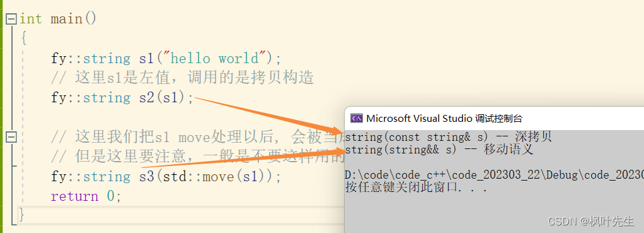Click the comment 这里s1是左值，调用的是拷贝构造
644x233 pixels.
coord(183,78)
